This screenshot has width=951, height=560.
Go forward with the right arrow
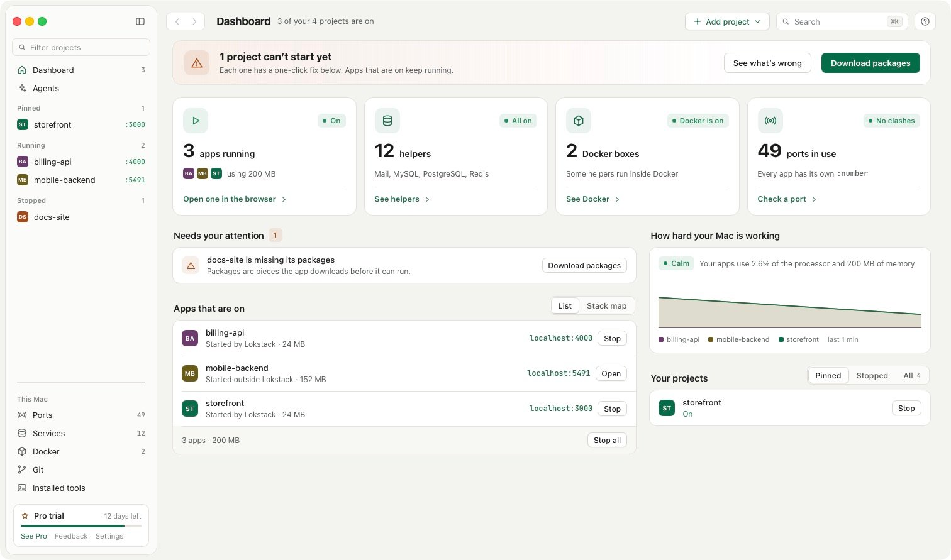pos(194,21)
